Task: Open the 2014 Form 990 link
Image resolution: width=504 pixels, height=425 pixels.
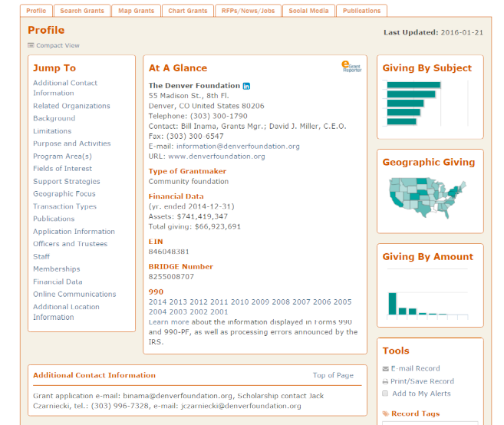Action: (157, 301)
